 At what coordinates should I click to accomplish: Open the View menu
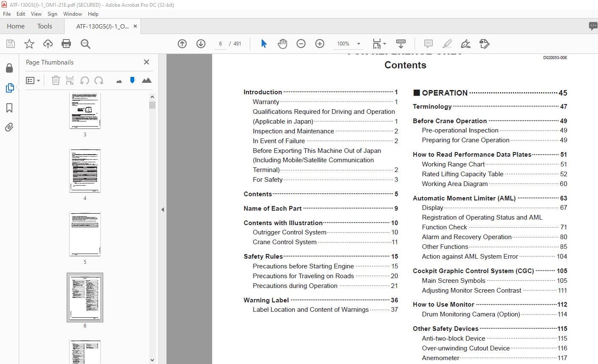tap(37, 14)
